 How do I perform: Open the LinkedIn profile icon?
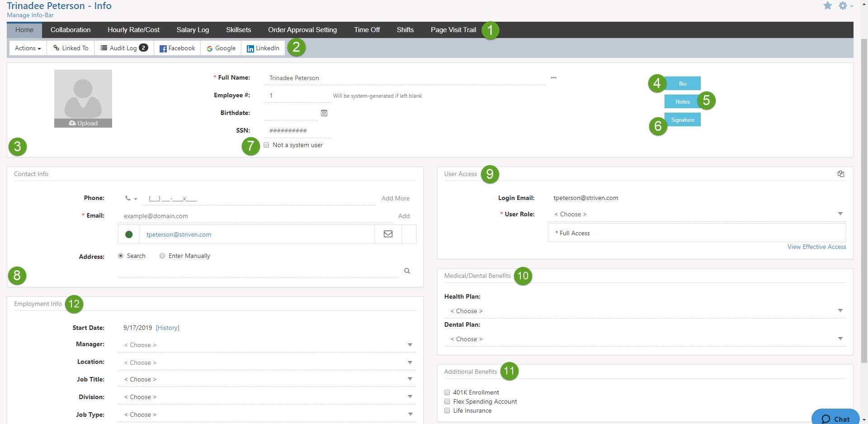click(x=250, y=48)
